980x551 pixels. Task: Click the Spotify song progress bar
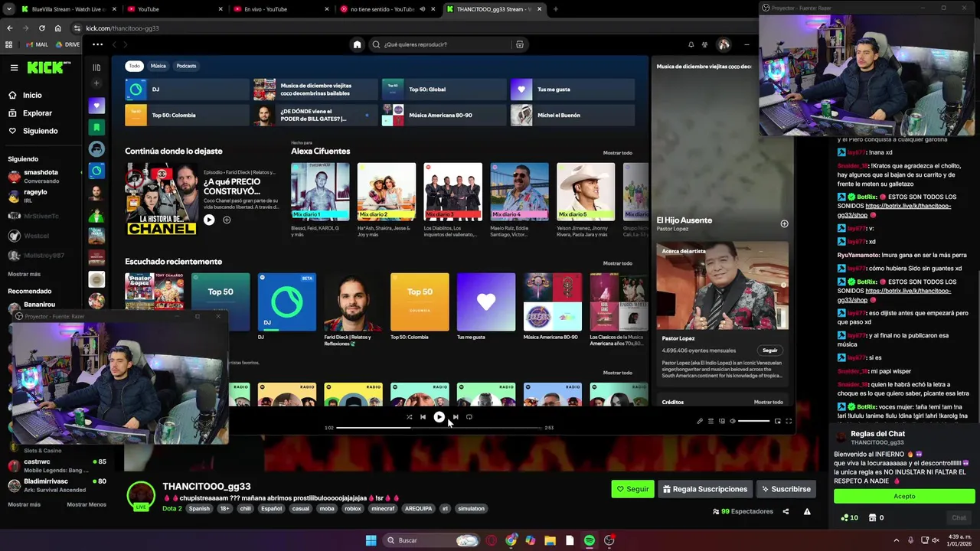point(439,428)
